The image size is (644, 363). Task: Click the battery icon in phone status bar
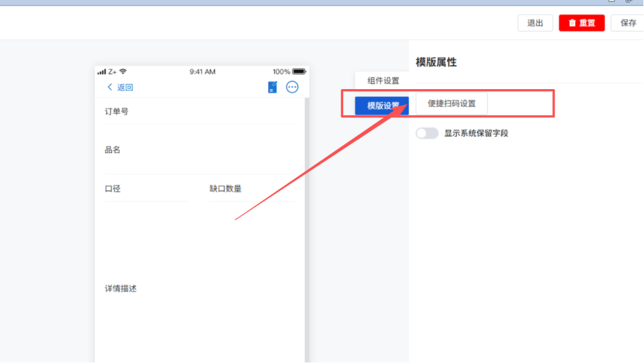click(300, 72)
